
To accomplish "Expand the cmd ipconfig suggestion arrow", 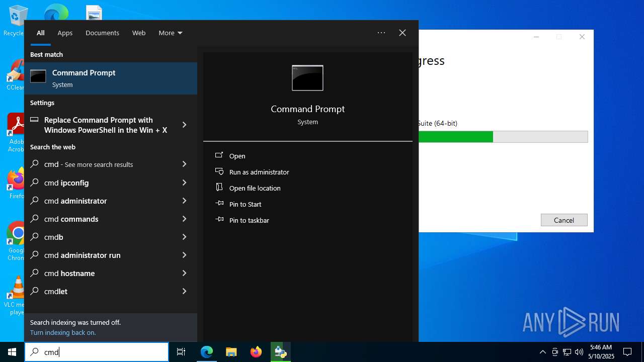I will 184,183.
